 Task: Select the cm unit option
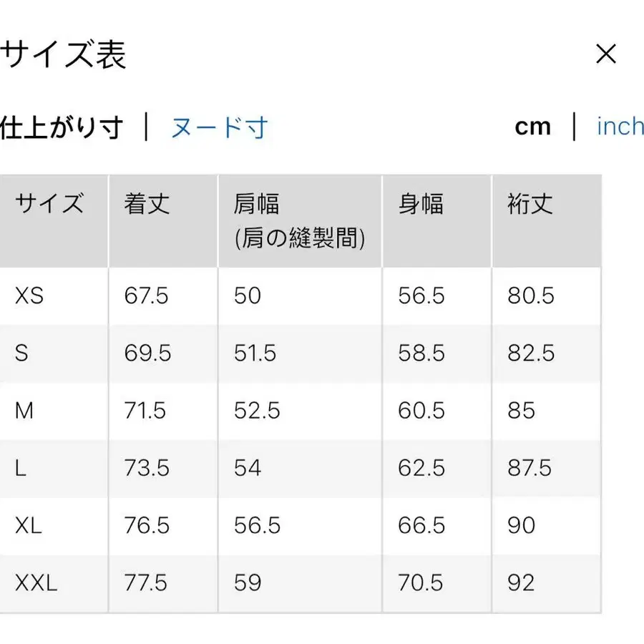[533, 126]
